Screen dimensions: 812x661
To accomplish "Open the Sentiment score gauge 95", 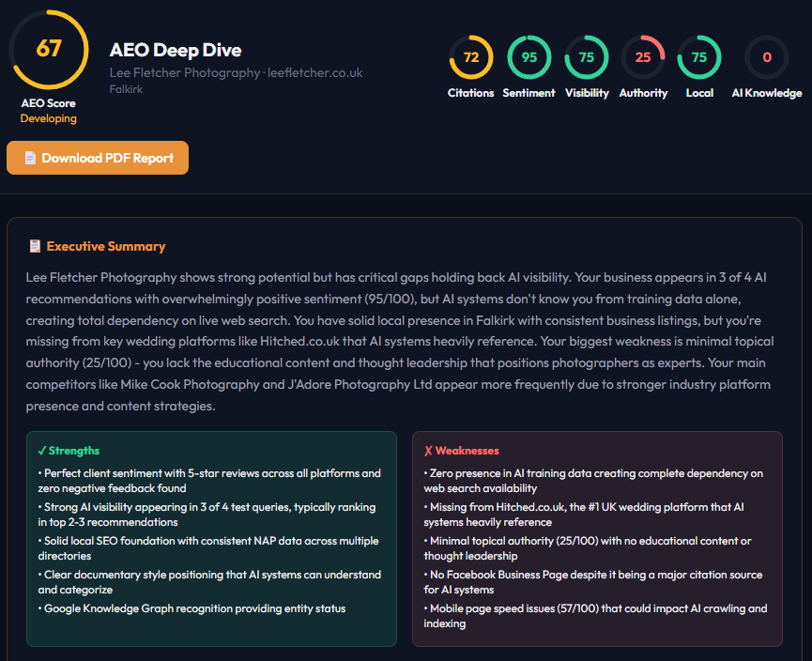I will click(x=529, y=57).
